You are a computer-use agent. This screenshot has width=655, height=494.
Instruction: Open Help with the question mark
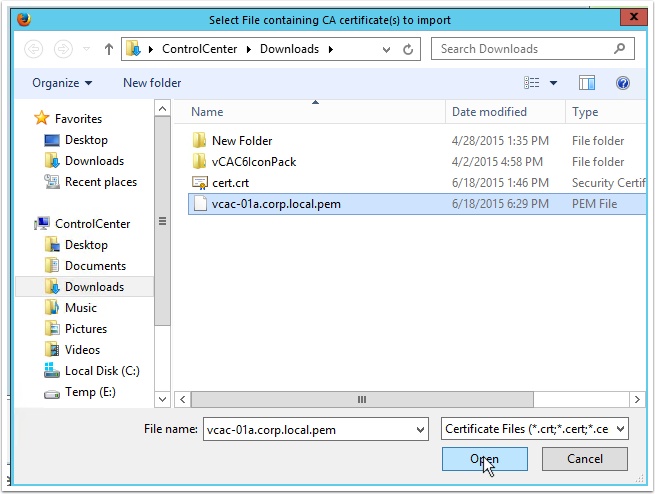622,83
